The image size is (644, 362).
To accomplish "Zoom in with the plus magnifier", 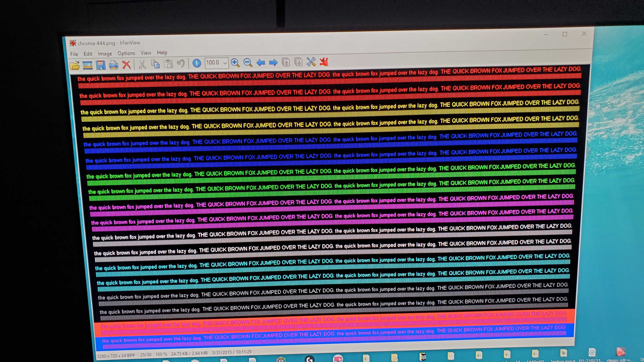I will click(235, 63).
